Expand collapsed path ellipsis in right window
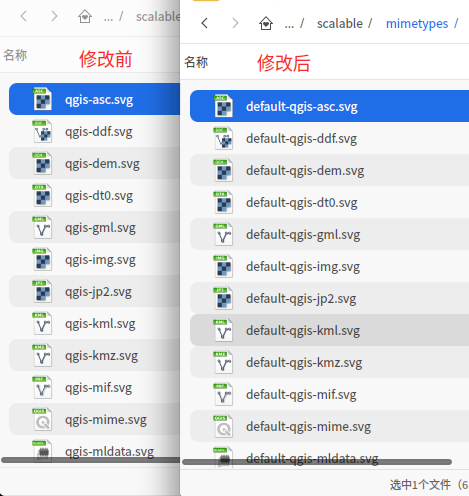The width and height of the screenshot is (469, 496). click(289, 25)
